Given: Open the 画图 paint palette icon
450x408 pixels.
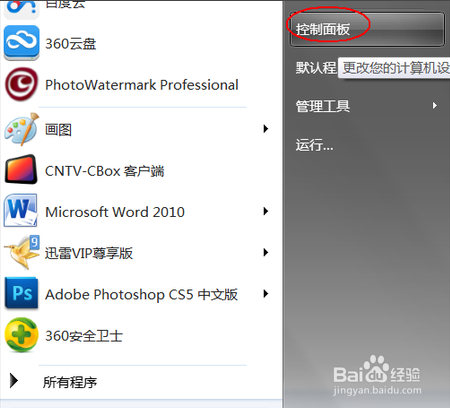Looking at the screenshot, I should point(21,129).
